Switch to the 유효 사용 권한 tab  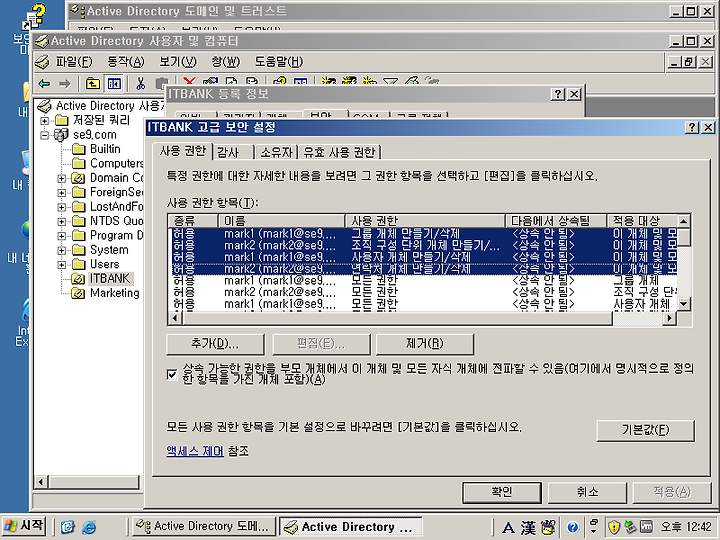click(x=340, y=152)
